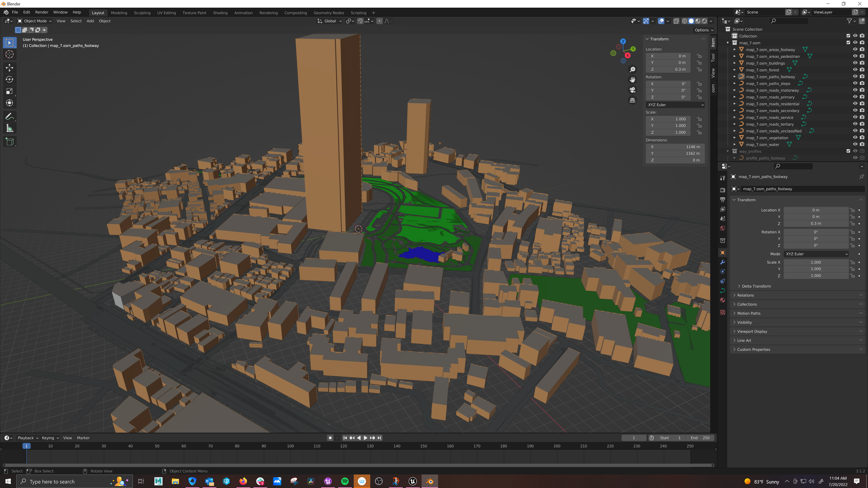Click the End frame field 250
The width and height of the screenshot is (868, 488).
(700, 438)
